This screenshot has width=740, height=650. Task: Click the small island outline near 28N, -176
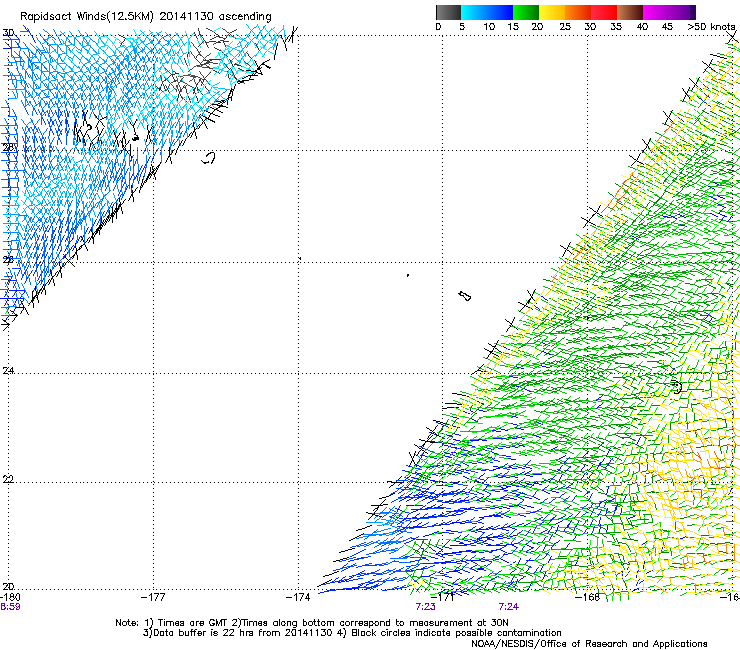coord(209,158)
